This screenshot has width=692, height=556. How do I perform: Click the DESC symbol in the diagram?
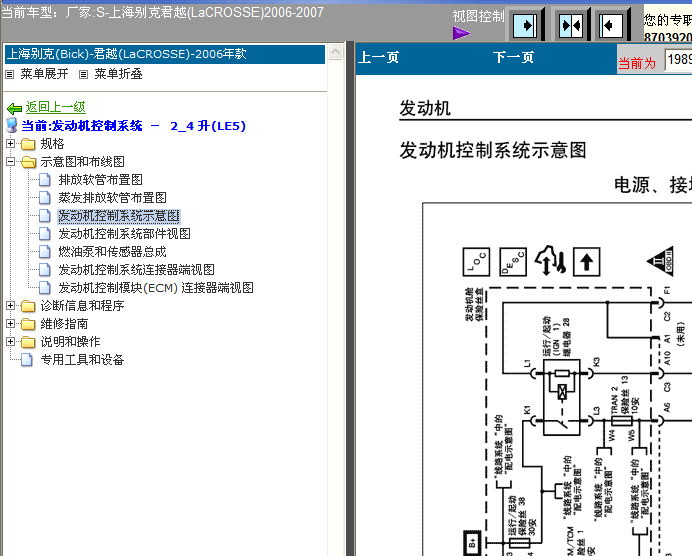coord(513,262)
